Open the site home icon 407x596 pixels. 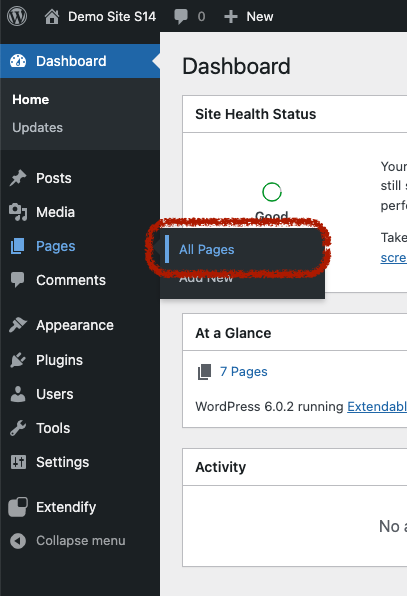coord(52,17)
